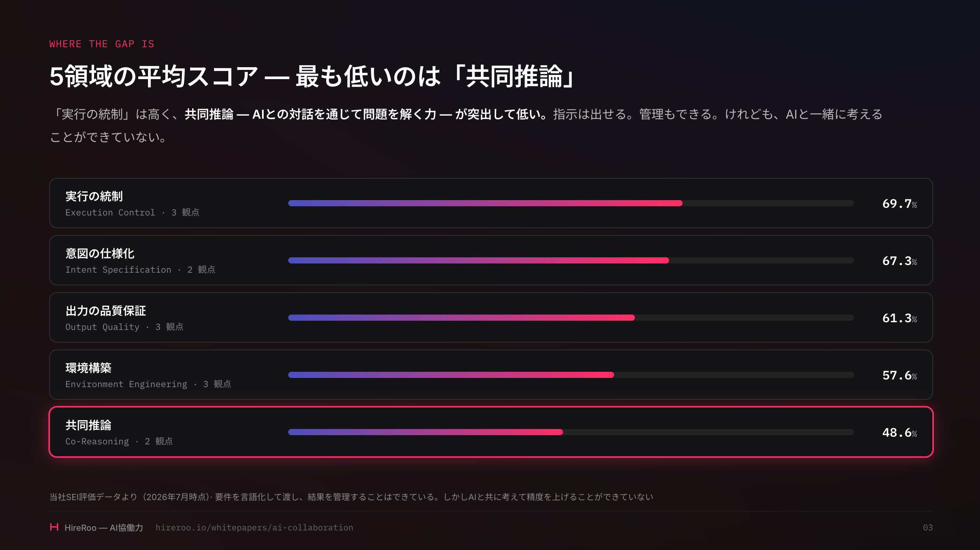Select the 環境構築 score card
Screen dimensions: 980x550
click(491, 374)
